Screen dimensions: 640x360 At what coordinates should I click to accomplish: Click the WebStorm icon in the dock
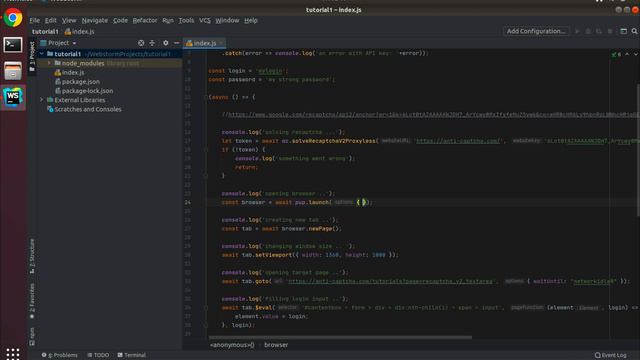point(13,97)
